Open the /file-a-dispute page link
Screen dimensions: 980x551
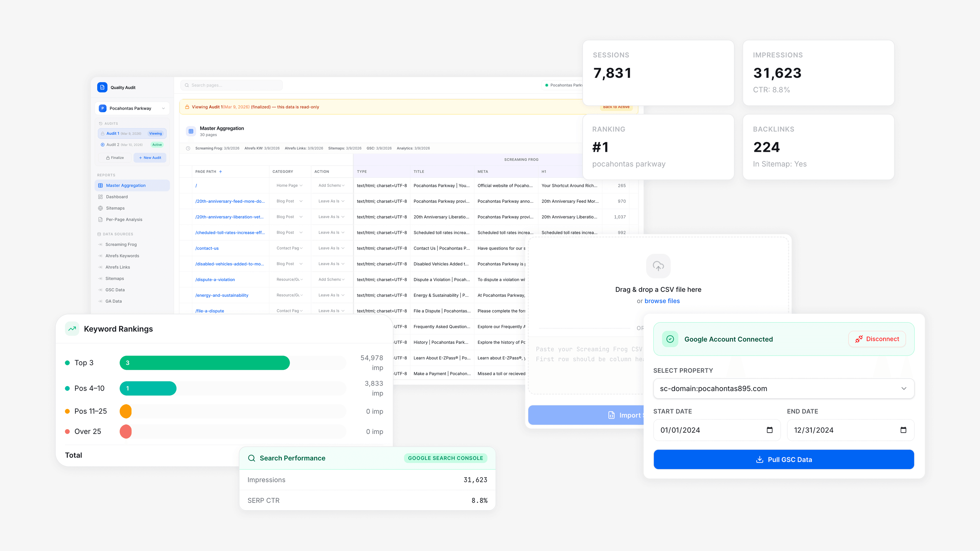click(210, 311)
